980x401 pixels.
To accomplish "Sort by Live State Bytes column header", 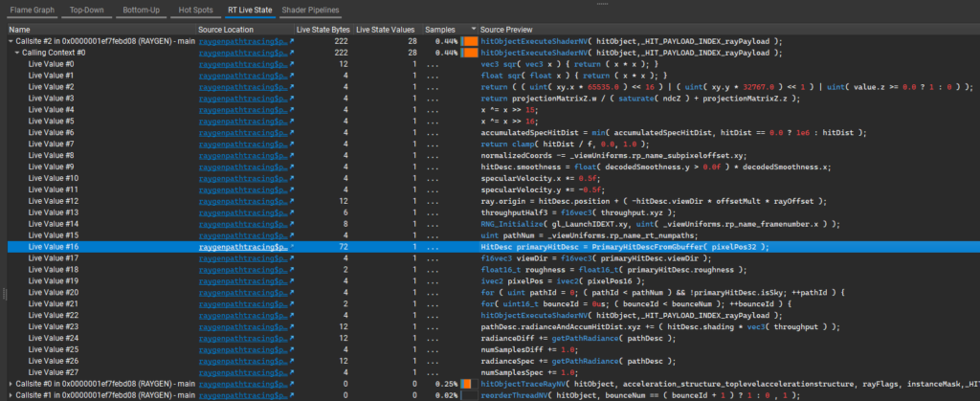I will coord(323,30).
